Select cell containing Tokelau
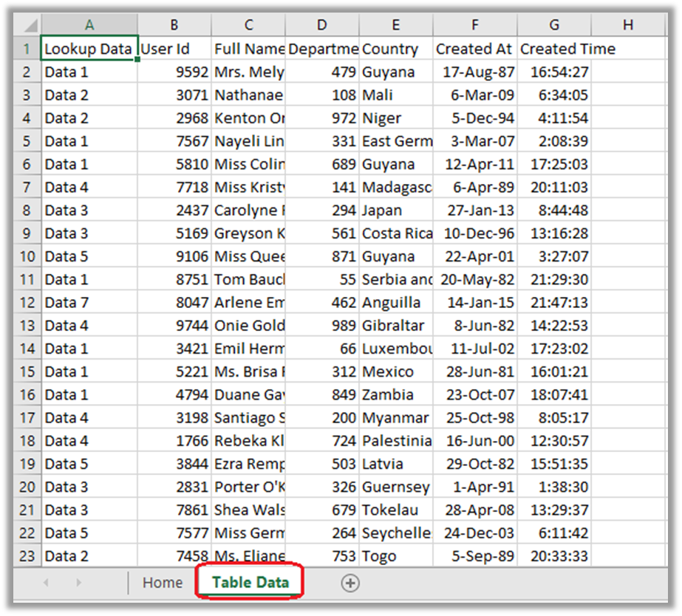Image resolution: width=682 pixels, height=616 pixels. point(396,510)
